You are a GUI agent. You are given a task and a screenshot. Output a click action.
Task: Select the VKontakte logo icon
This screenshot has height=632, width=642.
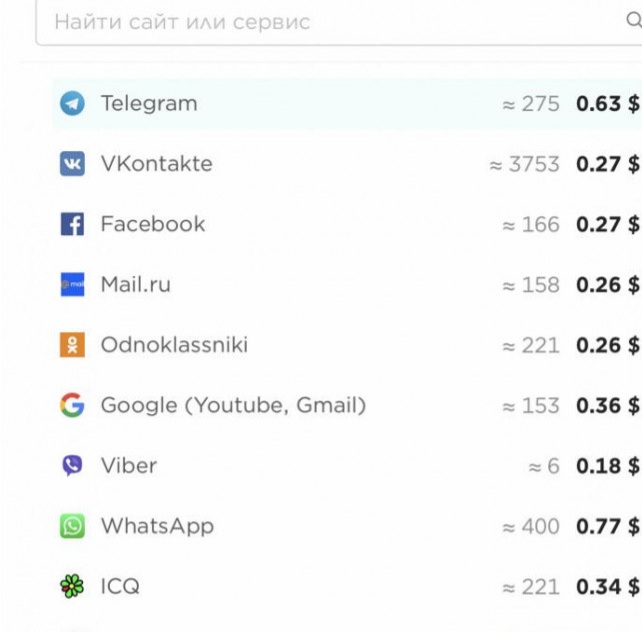click(72, 164)
